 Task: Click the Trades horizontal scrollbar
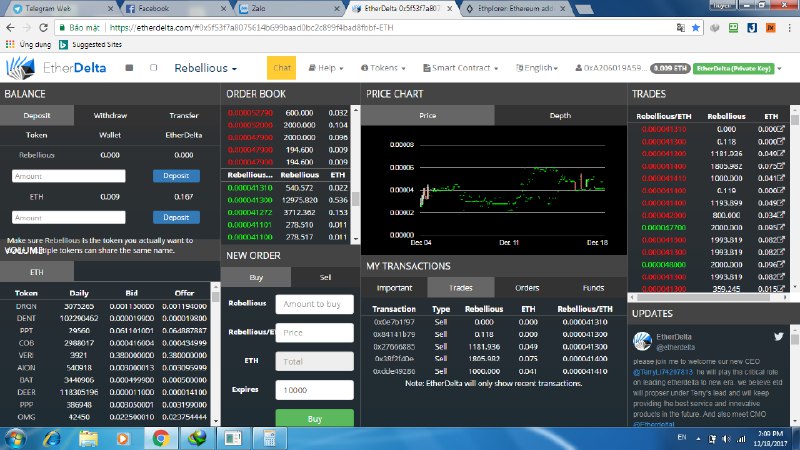tap(709, 297)
